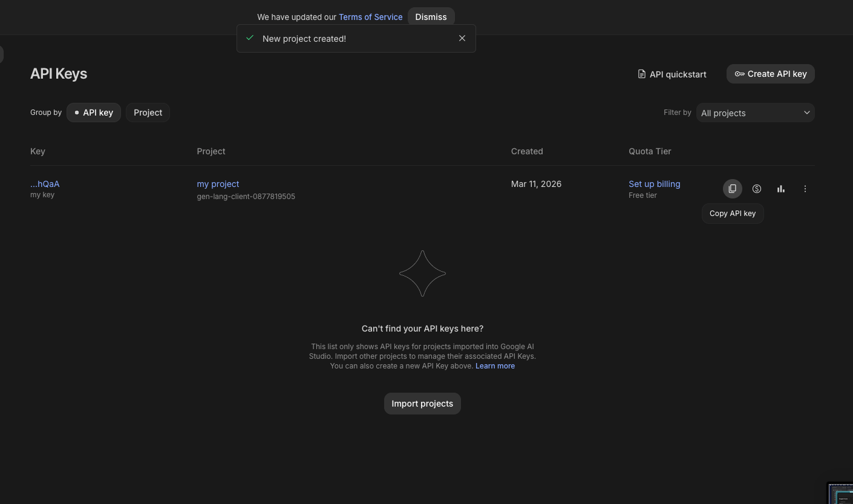
Task: Open more options menu for my key
Action: (x=805, y=189)
